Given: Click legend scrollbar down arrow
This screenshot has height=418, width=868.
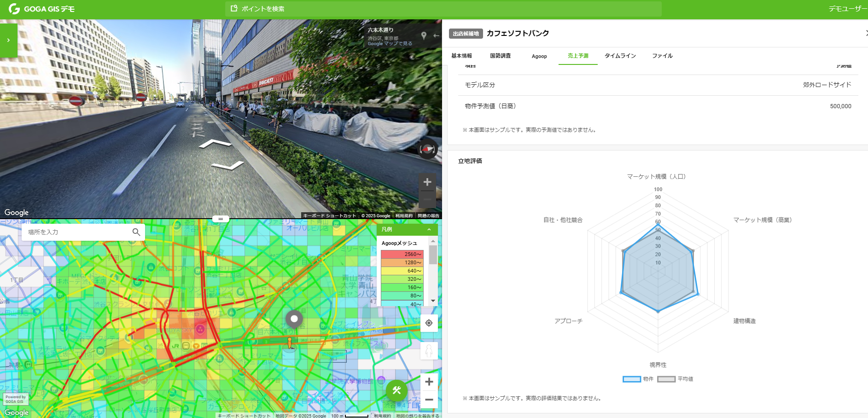Looking at the screenshot, I should point(433,301).
